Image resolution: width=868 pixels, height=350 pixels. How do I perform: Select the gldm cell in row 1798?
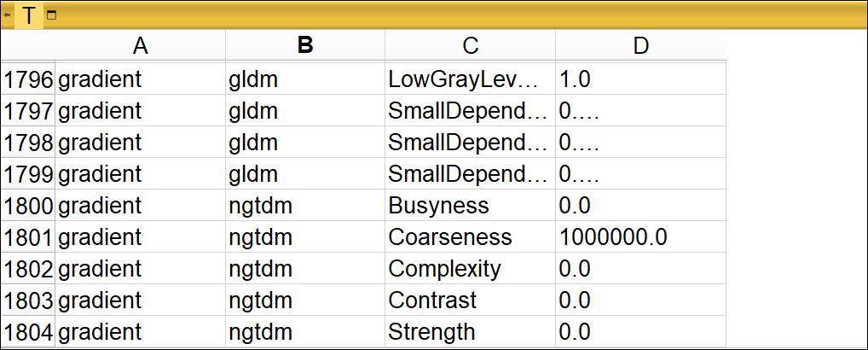[x=305, y=143]
